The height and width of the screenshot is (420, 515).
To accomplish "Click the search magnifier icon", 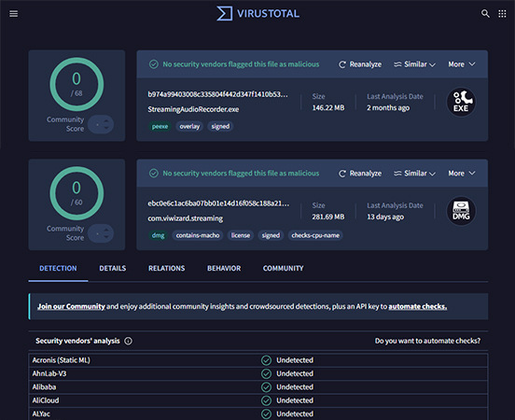I will (x=485, y=13).
